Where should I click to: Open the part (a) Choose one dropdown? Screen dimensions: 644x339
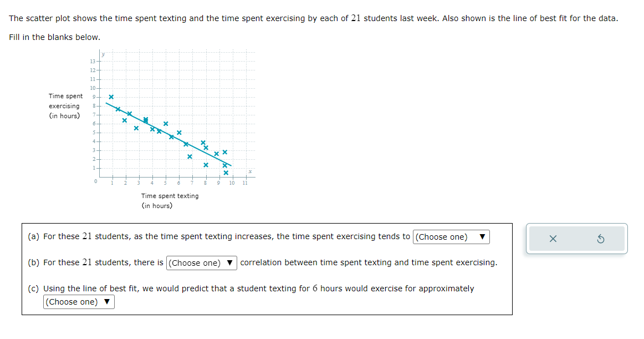click(450, 236)
